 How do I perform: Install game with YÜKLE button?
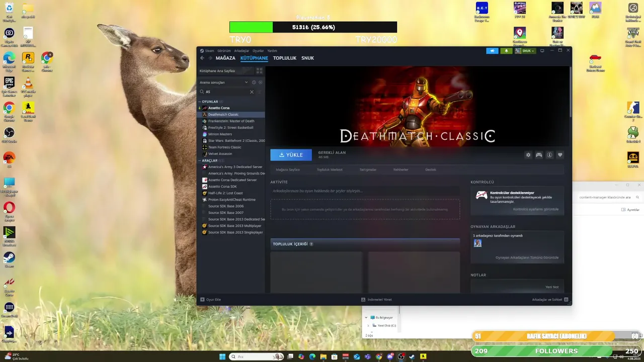(x=291, y=155)
